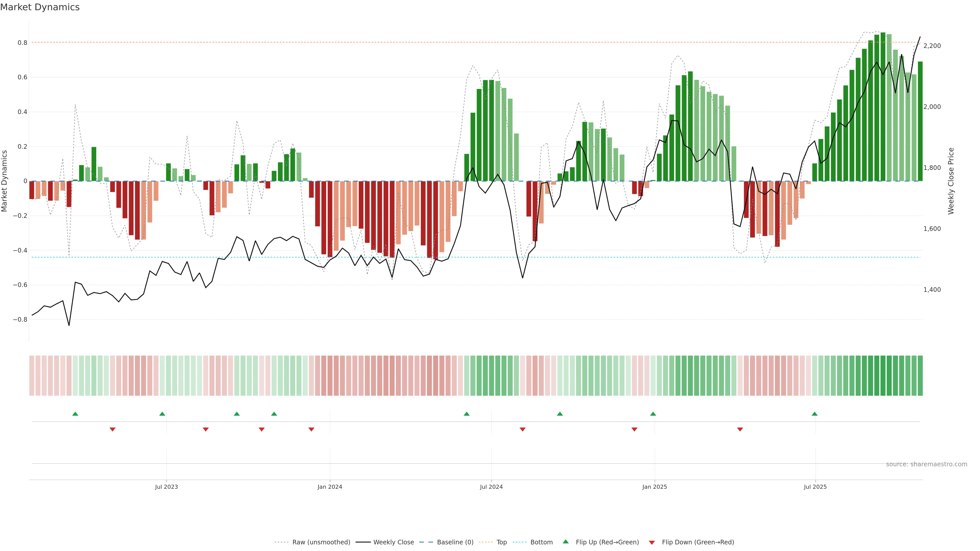The image size is (980, 551).
Task: Hide the Top threshold line via legend
Action: 501,542
